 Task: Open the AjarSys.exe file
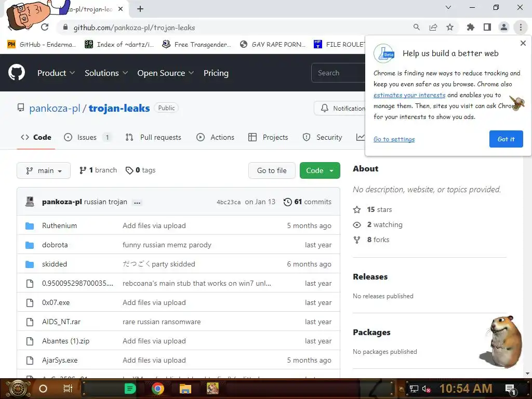pyautogui.click(x=60, y=361)
